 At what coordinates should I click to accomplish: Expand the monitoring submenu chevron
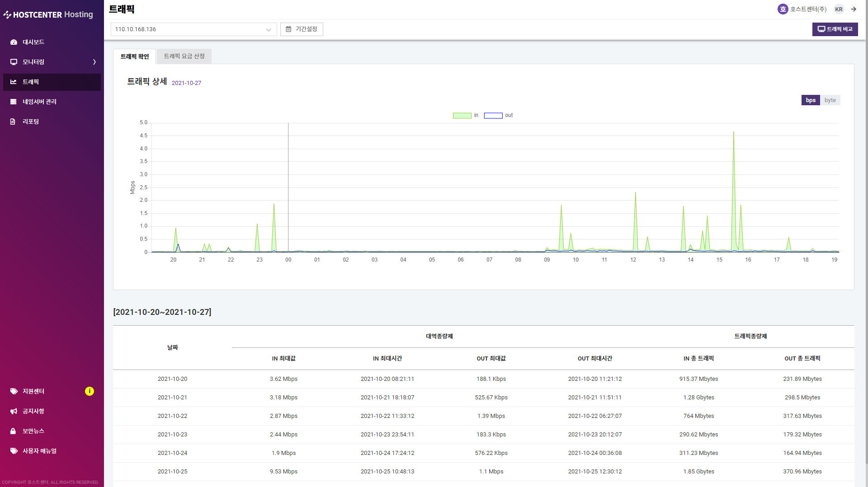click(94, 62)
